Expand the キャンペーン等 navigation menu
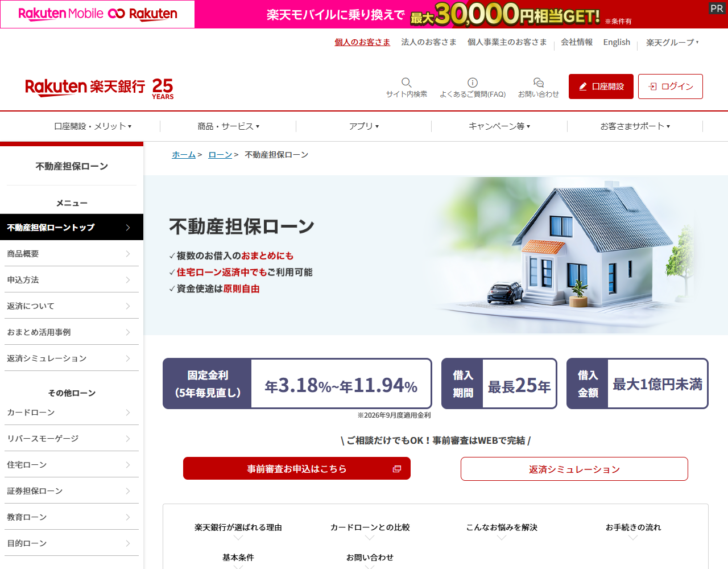 (499, 126)
